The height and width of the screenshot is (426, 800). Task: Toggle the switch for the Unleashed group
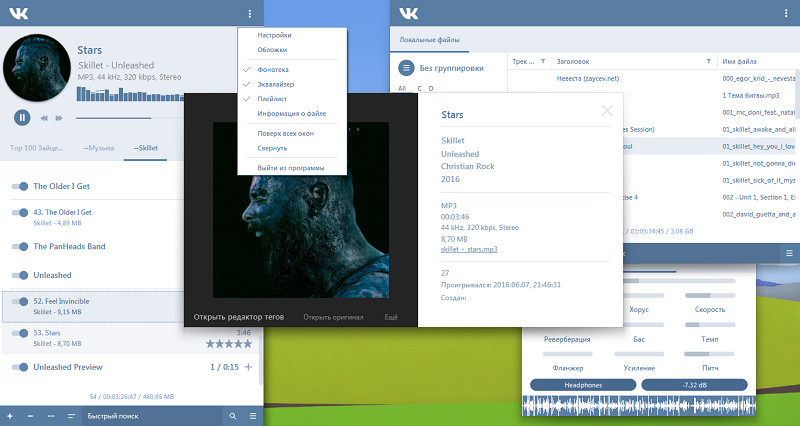(x=20, y=275)
